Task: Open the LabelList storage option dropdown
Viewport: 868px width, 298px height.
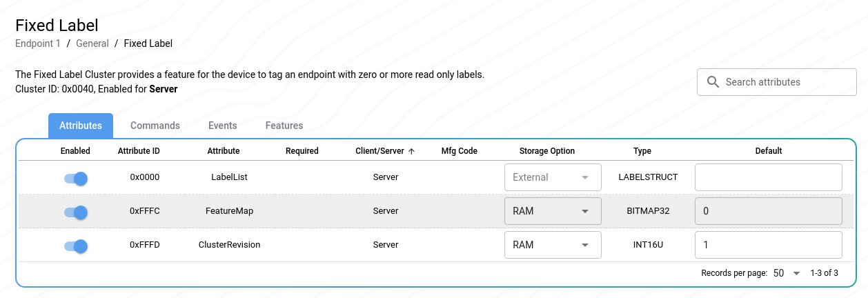Action: (553, 177)
